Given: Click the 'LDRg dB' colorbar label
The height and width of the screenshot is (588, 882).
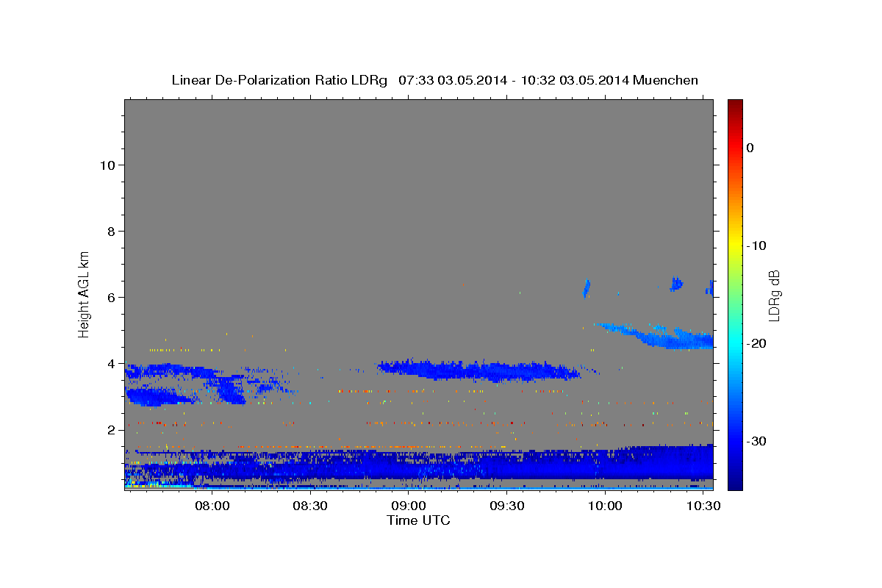Looking at the screenshot, I should click(x=773, y=295).
